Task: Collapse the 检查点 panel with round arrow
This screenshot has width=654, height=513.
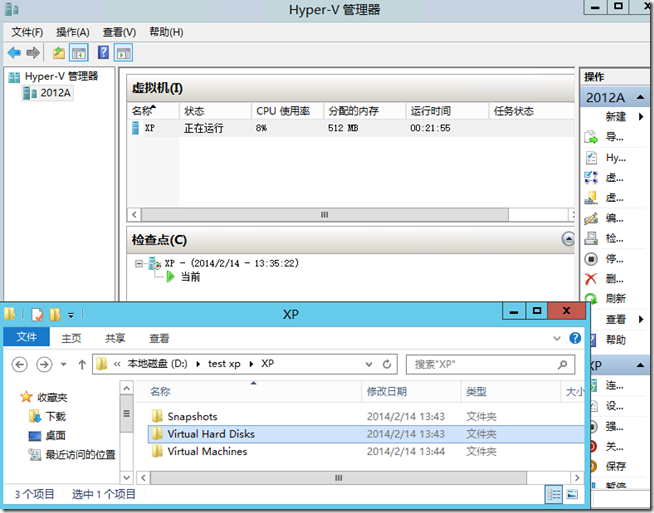Action: click(568, 239)
